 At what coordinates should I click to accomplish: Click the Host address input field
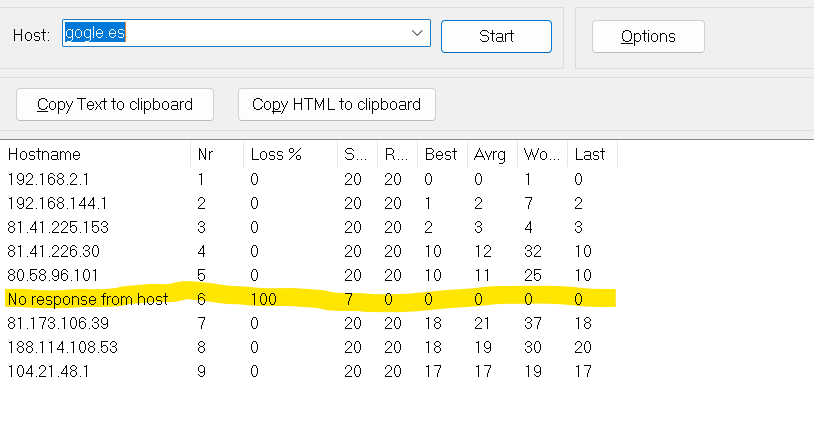click(235, 34)
